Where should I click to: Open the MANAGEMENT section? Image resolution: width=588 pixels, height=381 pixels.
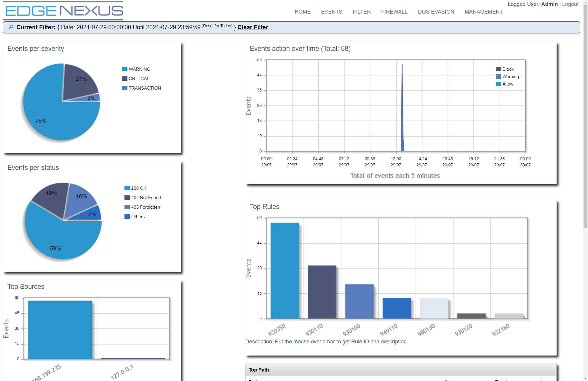[483, 12]
